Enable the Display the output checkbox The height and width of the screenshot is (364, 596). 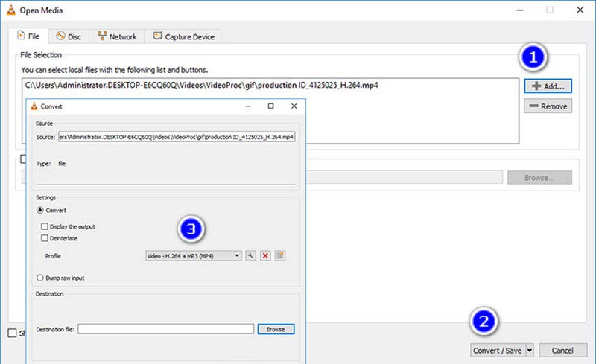tap(45, 226)
